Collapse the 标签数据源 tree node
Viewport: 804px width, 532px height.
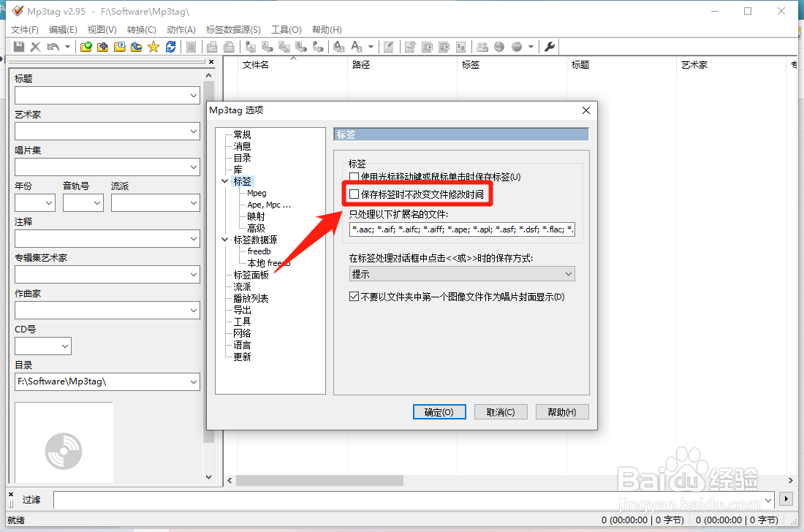pos(224,240)
